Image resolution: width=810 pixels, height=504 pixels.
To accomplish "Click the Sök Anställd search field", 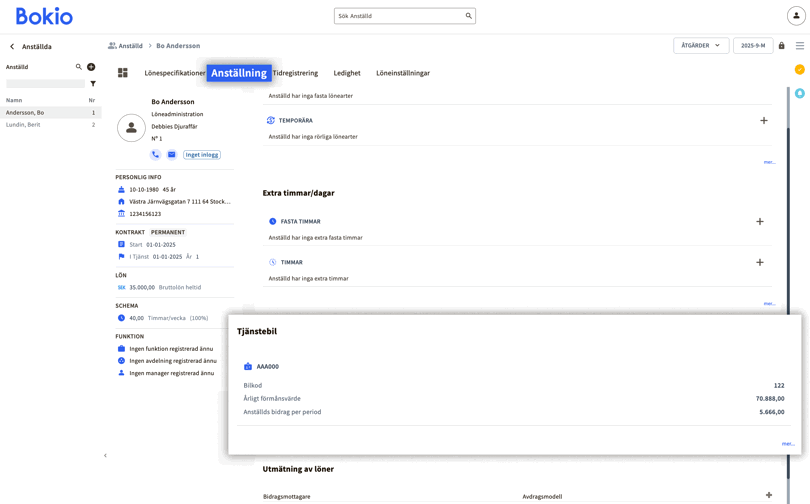I will 399,16.
